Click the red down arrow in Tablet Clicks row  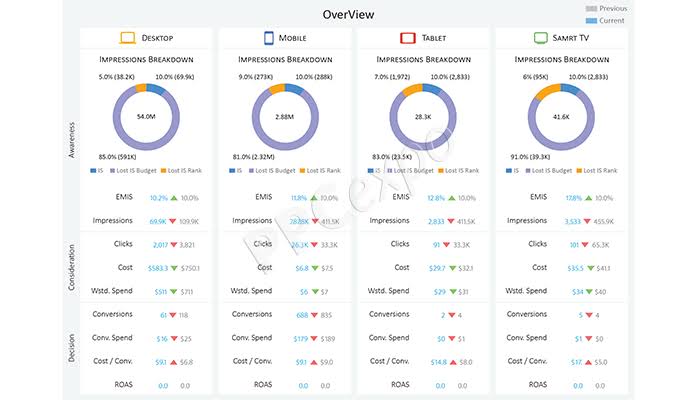coord(446,245)
